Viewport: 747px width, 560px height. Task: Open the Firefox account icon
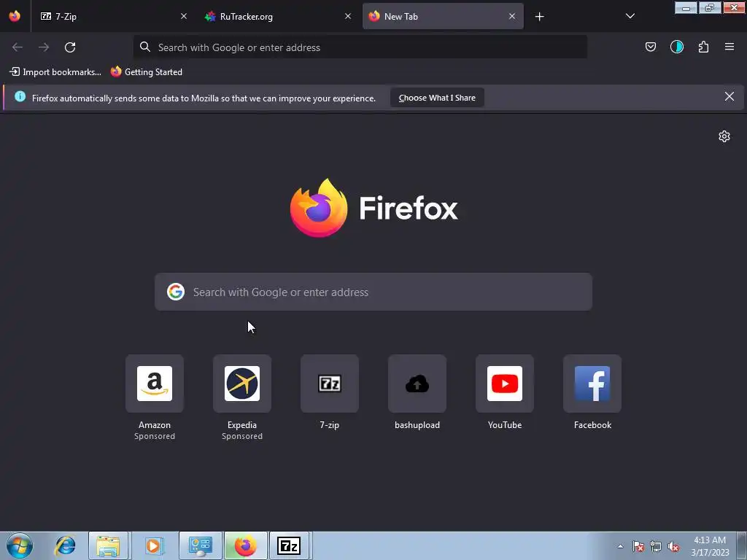click(676, 47)
